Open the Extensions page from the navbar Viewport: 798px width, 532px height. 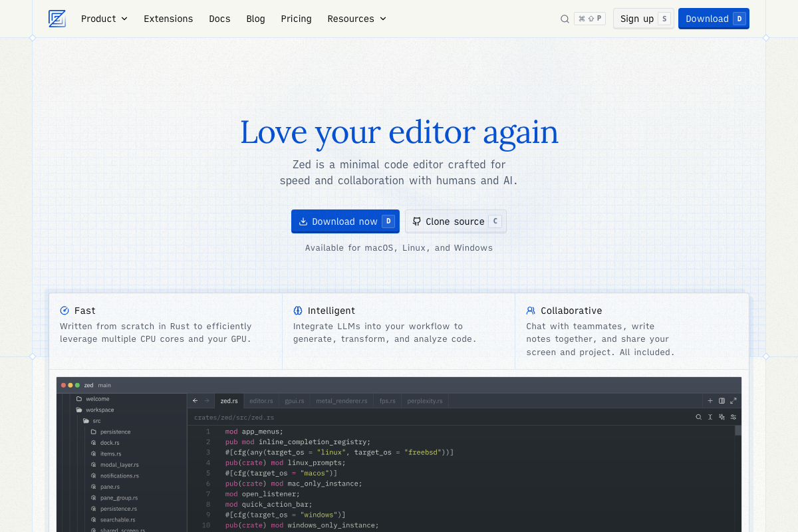point(168,19)
